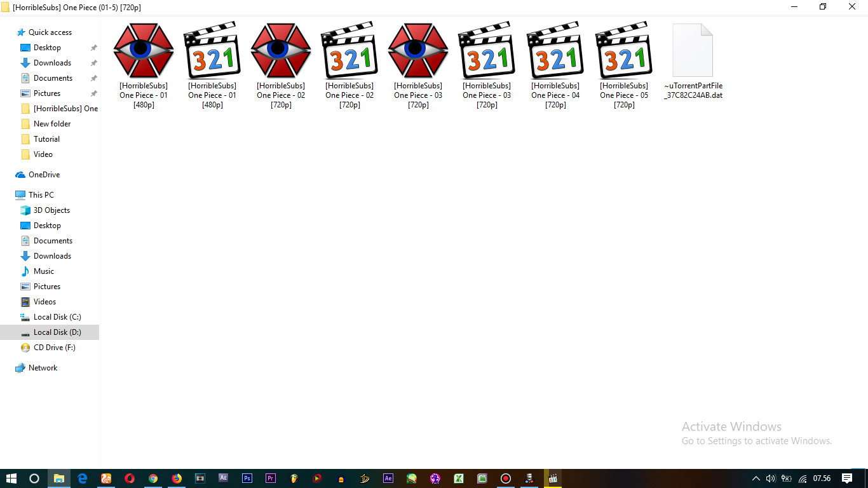
Task: Open the Action Center notifications
Action: click(847, 478)
